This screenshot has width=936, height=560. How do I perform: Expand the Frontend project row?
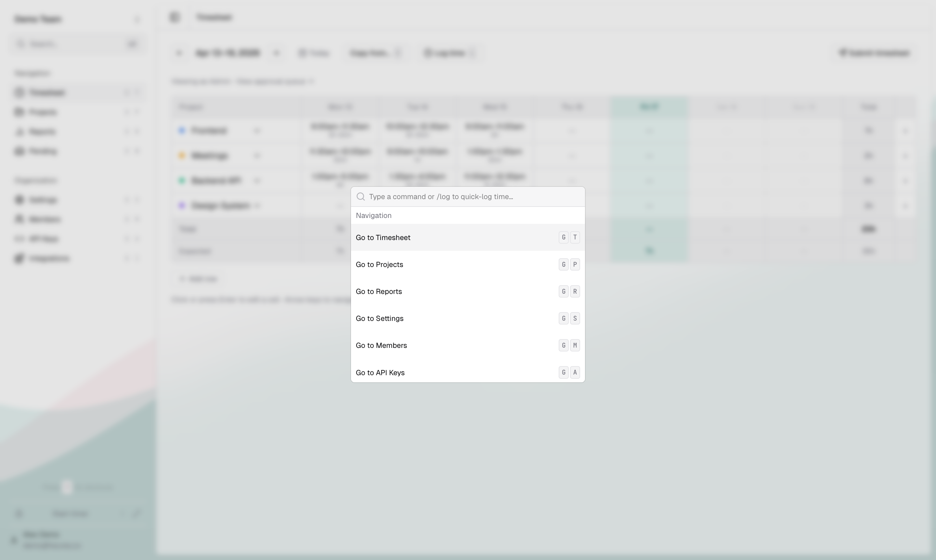[257, 131]
